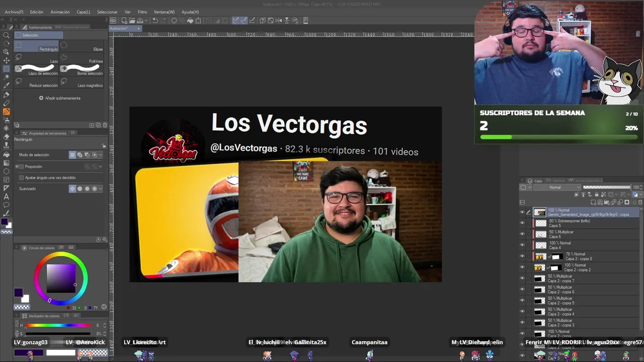
Task: Select the Selection area tool in toolbar
Action: [x=7, y=69]
